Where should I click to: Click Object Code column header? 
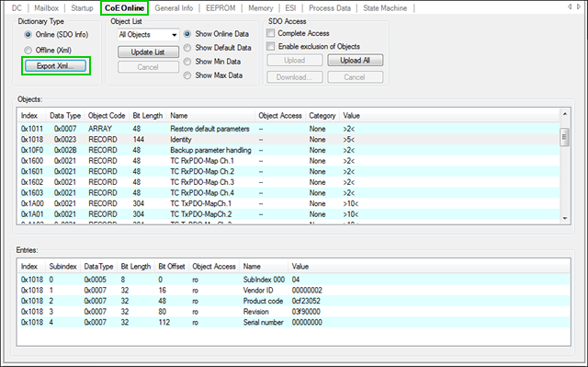[x=107, y=116]
